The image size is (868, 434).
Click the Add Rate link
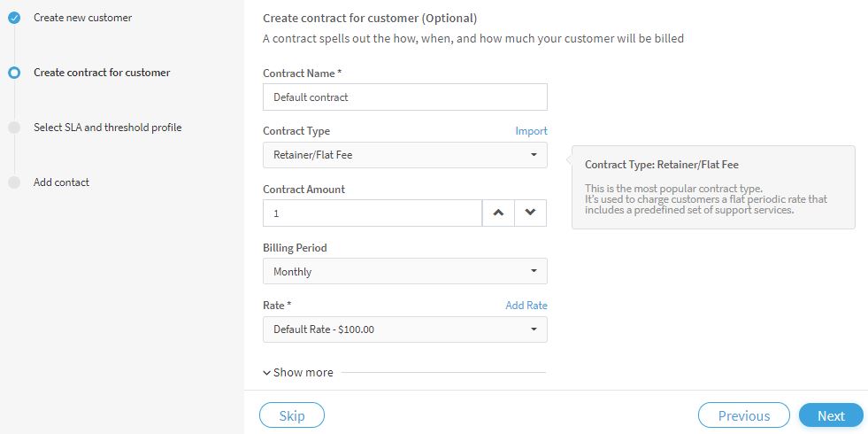click(526, 306)
